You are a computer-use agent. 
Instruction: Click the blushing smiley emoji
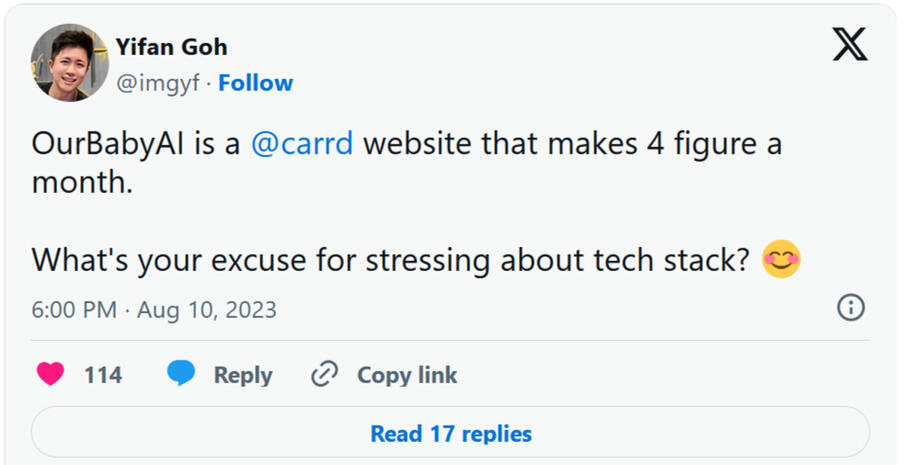781,260
